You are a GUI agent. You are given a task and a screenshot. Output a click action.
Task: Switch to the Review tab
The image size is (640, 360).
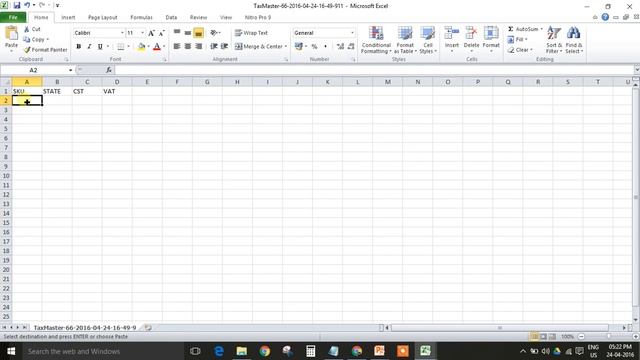pyautogui.click(x=198, y=17)
